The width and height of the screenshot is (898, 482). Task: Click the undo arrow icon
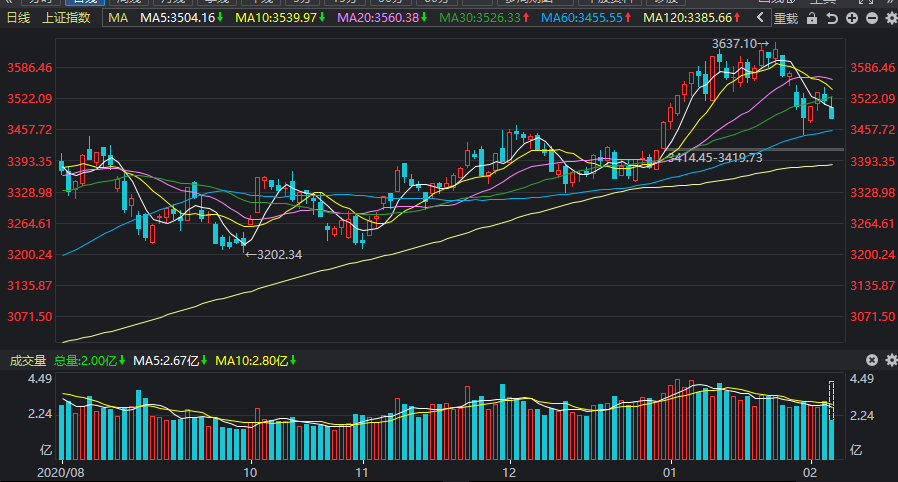(x=834, y=18)
